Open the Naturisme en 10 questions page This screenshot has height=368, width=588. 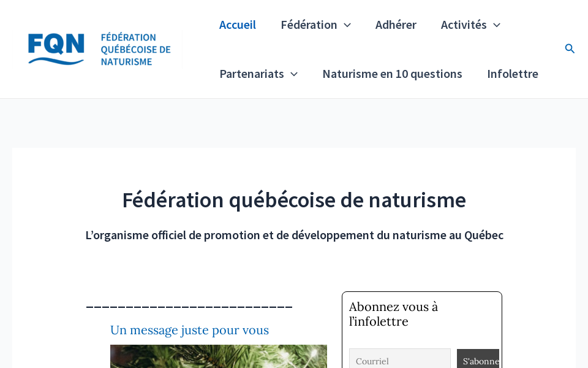click(x=392, y=73)
